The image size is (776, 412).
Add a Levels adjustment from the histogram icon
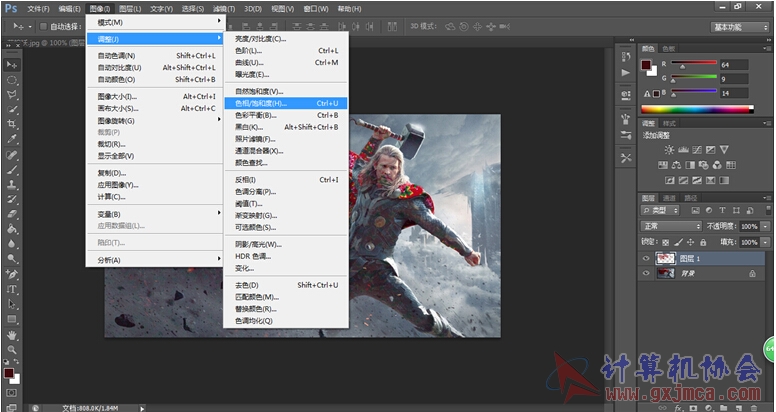pyautogui.click(x=683, y=150)
